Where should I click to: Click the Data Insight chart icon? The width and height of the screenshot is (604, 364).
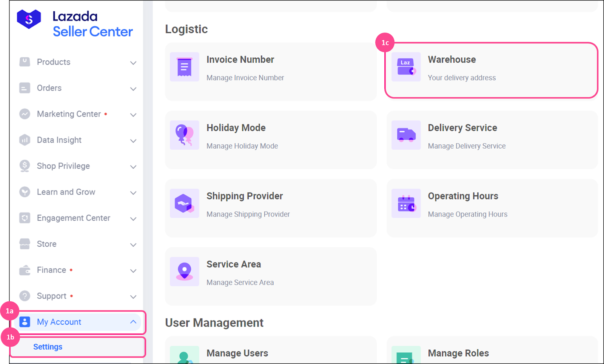click(x=25, y=140)
